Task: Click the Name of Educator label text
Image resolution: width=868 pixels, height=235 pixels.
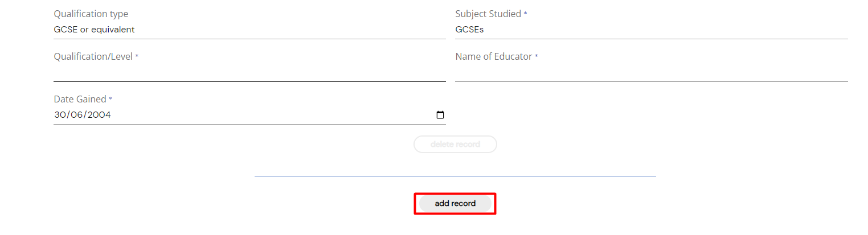Action: point(494,57)
